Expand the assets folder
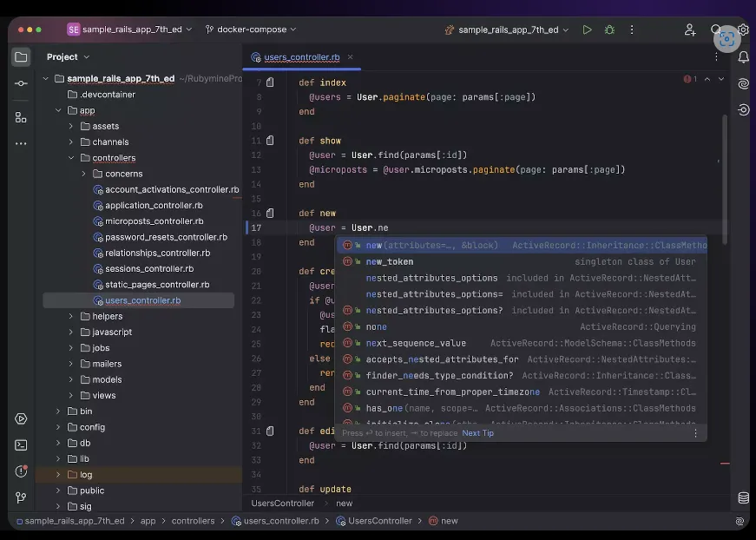756x540 pixels. coord(71,127)
